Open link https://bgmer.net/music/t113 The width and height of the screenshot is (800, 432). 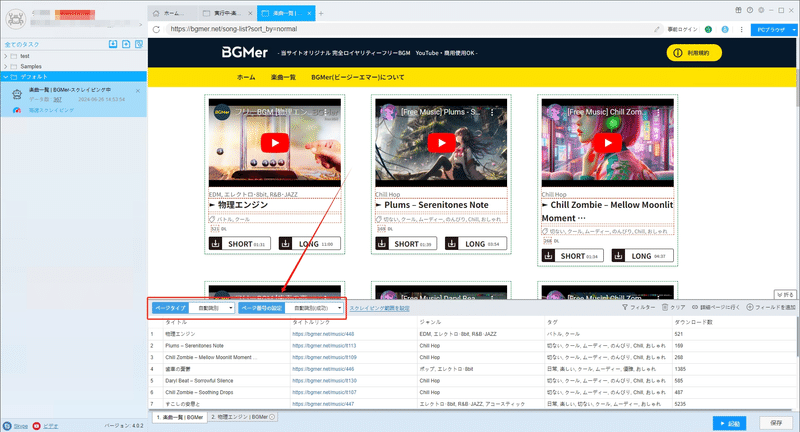tap(324, 346)
